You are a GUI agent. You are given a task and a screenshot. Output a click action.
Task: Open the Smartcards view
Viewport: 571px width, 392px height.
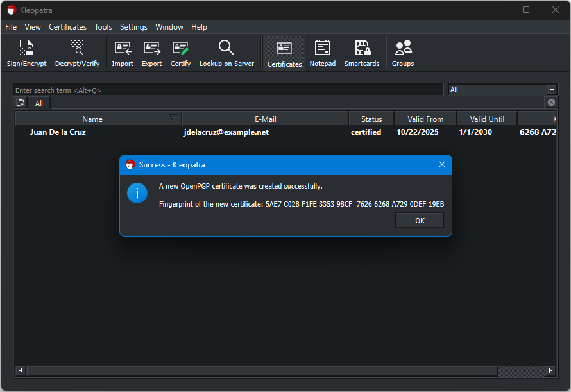[x=362, y=53]
